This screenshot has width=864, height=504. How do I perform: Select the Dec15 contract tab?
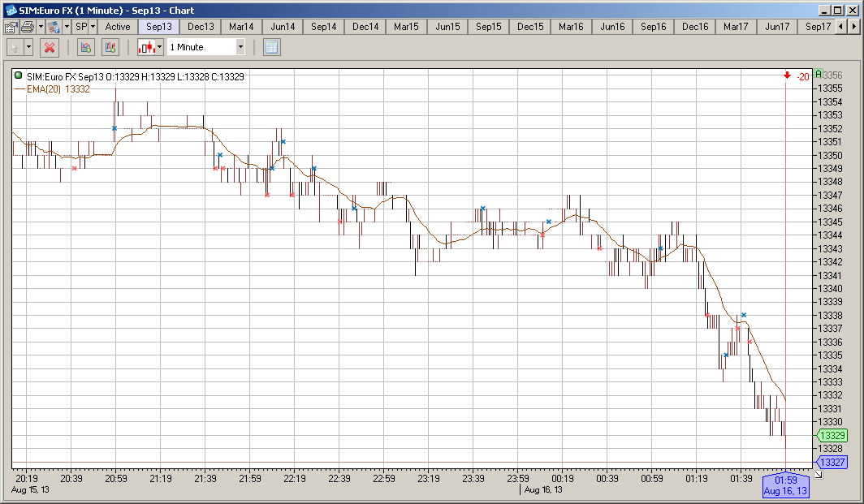pos(530,27)
